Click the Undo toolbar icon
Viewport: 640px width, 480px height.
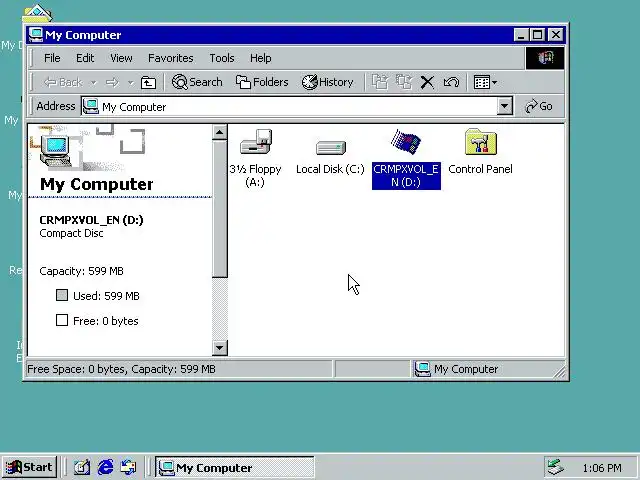coord(451,82)
